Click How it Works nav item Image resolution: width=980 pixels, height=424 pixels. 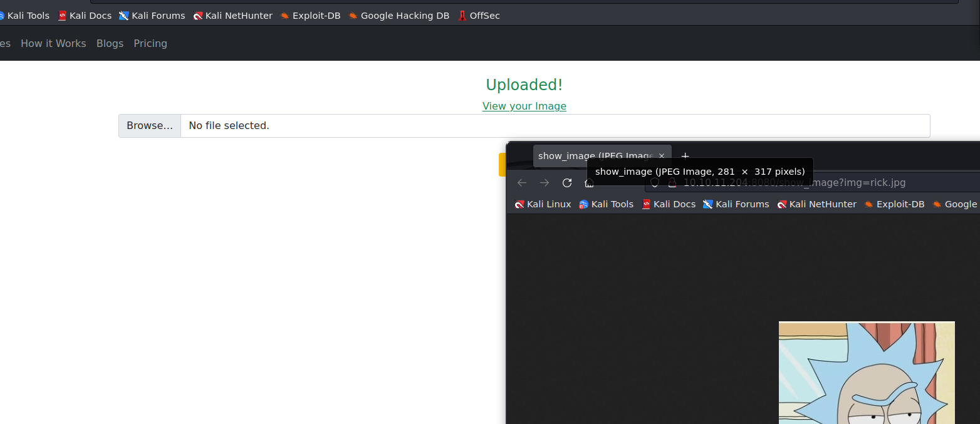pyautogui.click(x=53, y=43)
